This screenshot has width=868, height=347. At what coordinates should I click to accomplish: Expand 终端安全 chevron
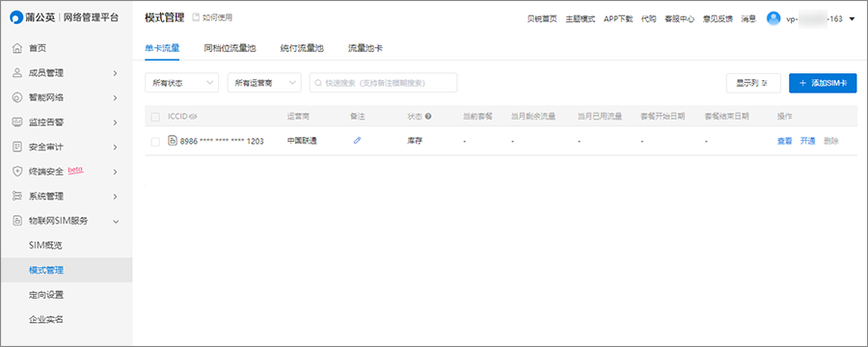pyautogui.click(x=115, y=172)
